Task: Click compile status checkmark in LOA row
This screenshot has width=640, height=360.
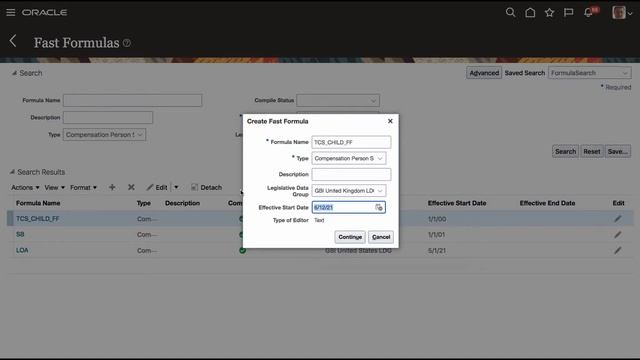Action: [x=242, y=250]
